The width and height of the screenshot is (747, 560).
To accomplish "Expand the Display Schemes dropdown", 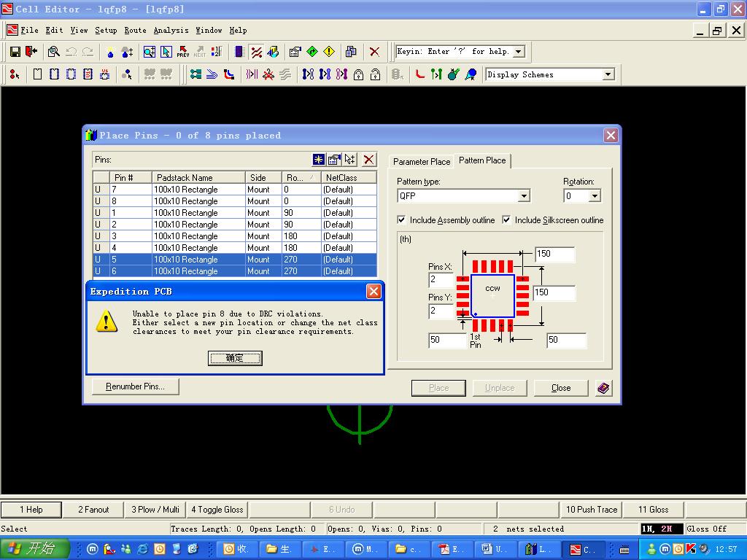I will click(608, 74).
